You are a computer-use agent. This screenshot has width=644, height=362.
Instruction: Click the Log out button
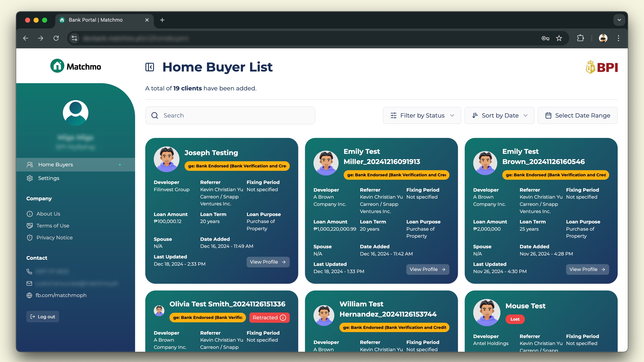(42, 317)
